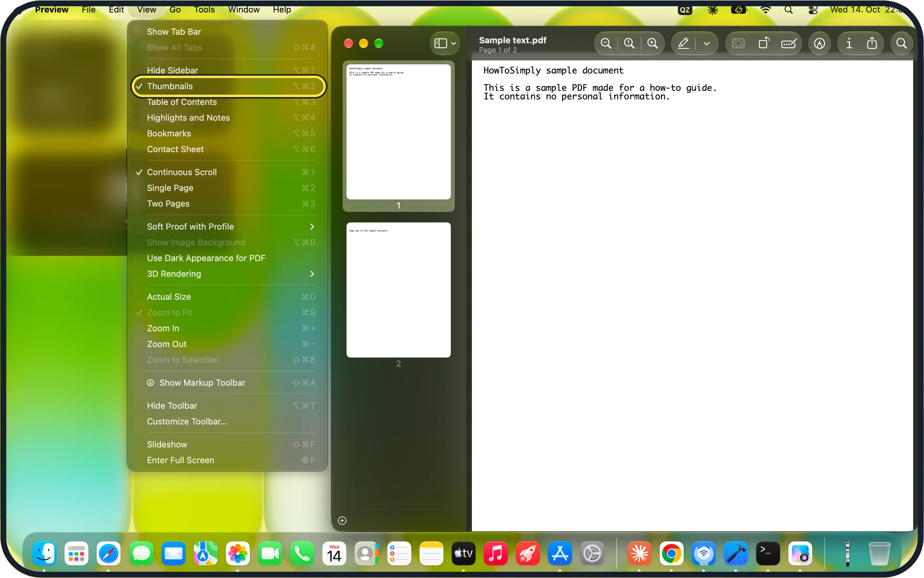Click the Wi-Fi icon in the menu bar
The width and height of the screenshot is (924, 578).
click(766, 10)
